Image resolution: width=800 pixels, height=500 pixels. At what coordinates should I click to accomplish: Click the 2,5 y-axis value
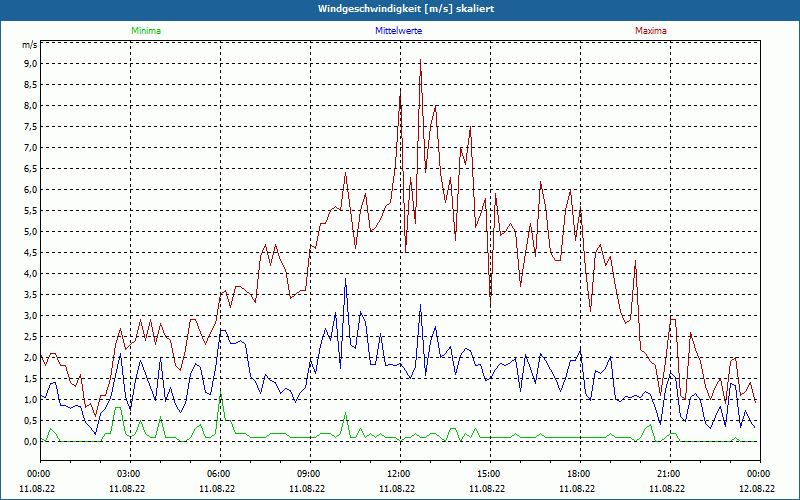30,337
